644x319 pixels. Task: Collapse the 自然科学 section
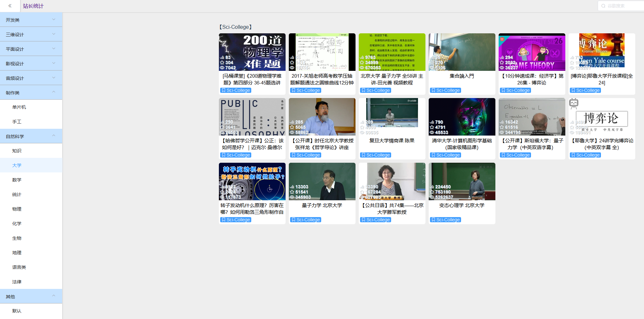click(31, 136)
